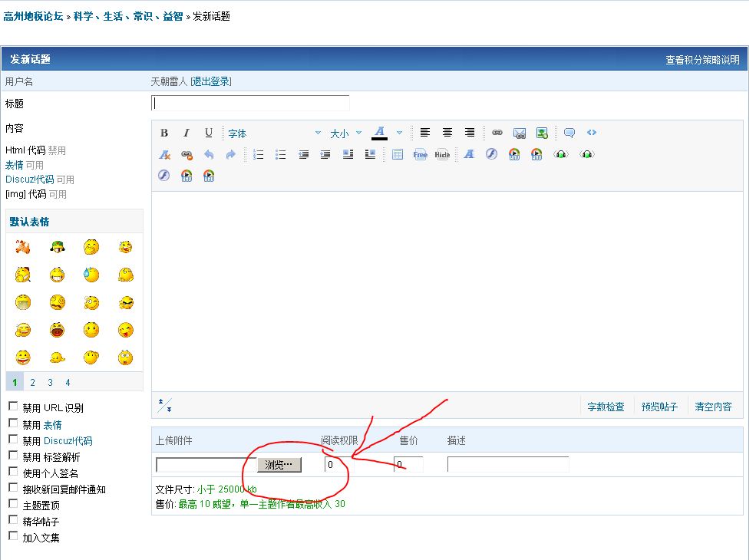
Task: Insert a hyperlink via the chain icon
Action: (x=497, y=133)
